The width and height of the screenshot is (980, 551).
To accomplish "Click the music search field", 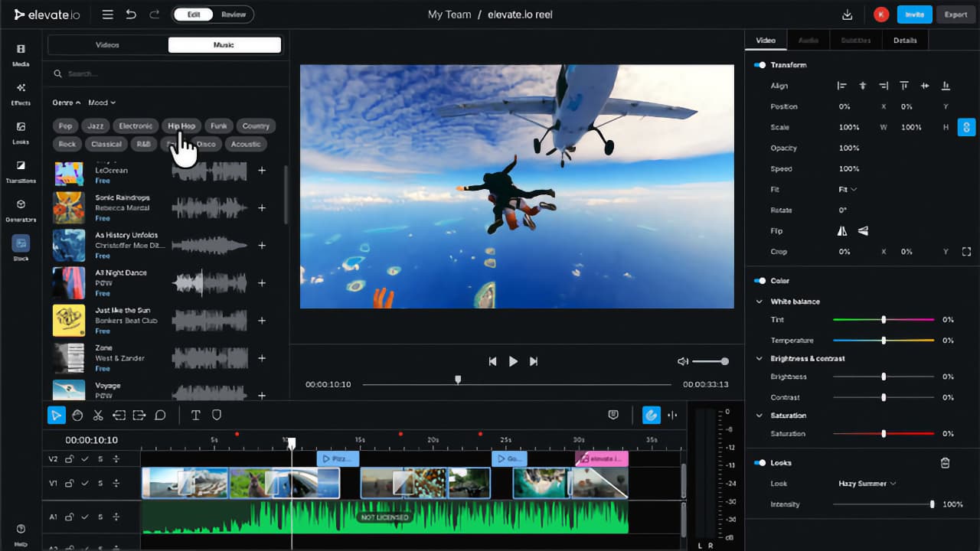I will 115,73.
